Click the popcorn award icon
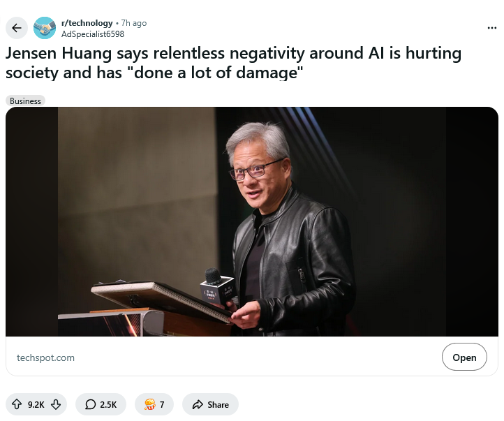This screenshot has width=504, height=421. [150, 404]
